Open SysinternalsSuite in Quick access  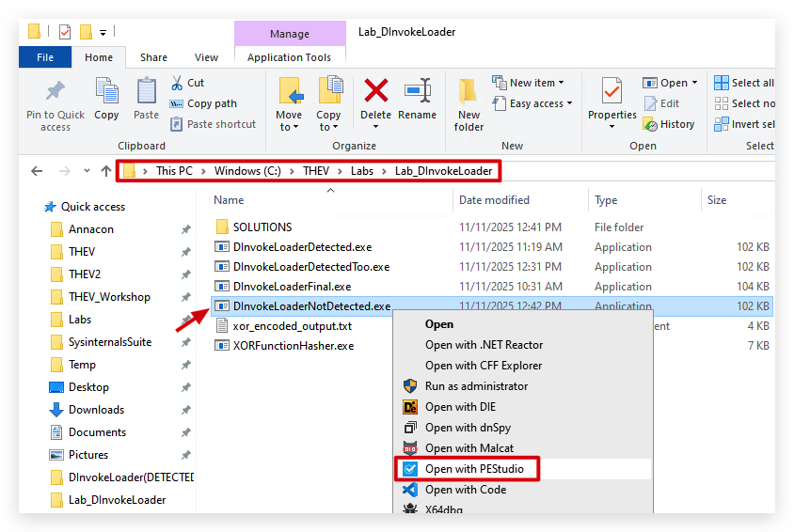point(110,342)
